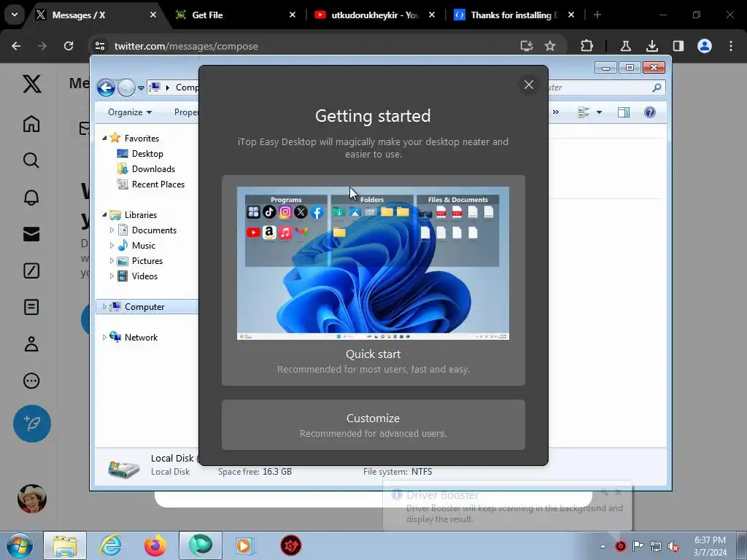Open Internet Explorer from the taskbar
Image resolution: width=747 pixels, height=560 pixels.
pyautogui.click(x=111, y=545)
